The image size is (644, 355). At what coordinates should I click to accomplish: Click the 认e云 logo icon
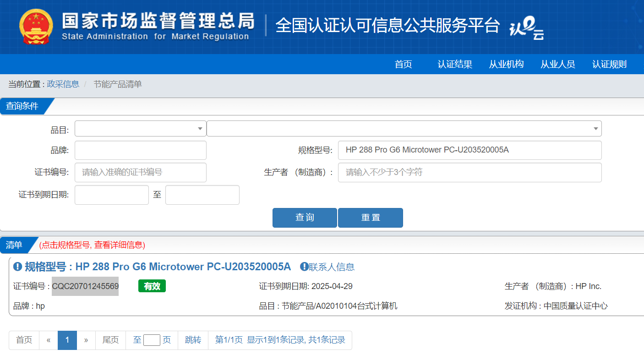coord(527,28)
